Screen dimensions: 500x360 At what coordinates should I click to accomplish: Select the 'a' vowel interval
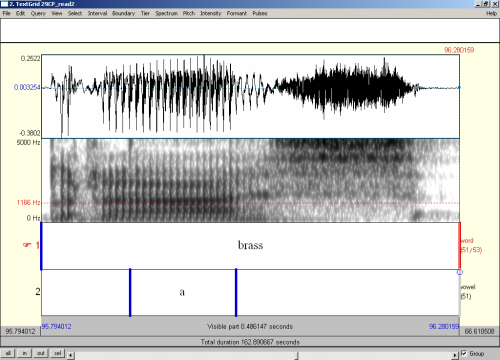(x=183, y=292)
